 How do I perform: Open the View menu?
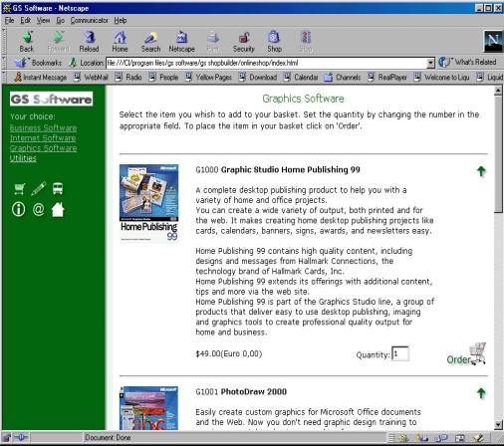click(x=43, y=21)
